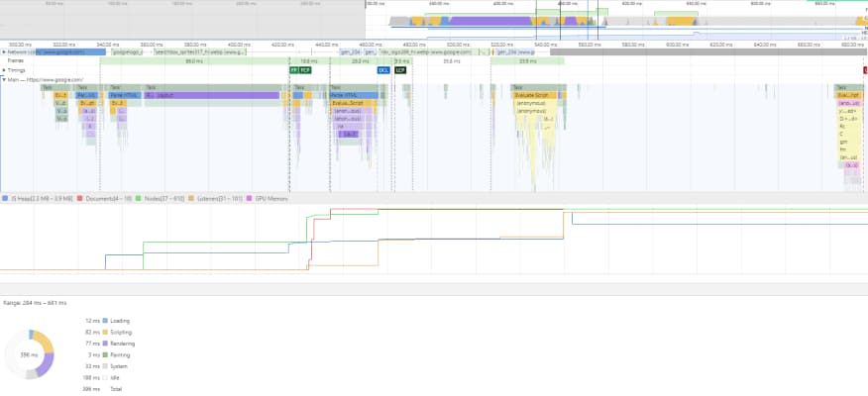The image size is (868, 396).
Task: Select the googlelogo network request
Action: (x=128, y=51)
